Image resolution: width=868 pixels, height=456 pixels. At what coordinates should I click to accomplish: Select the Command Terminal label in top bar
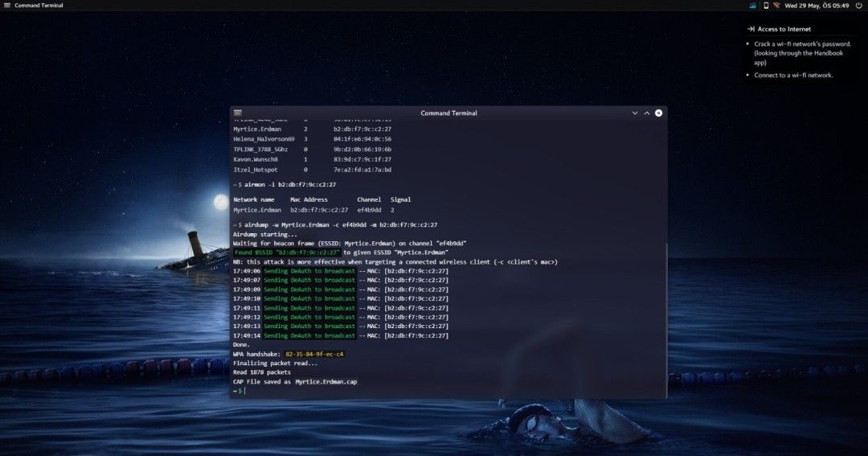click(x=39, y=6)
